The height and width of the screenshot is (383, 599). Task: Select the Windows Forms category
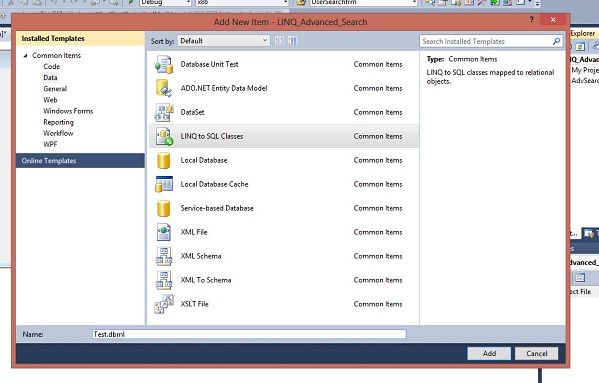(68, 111)
